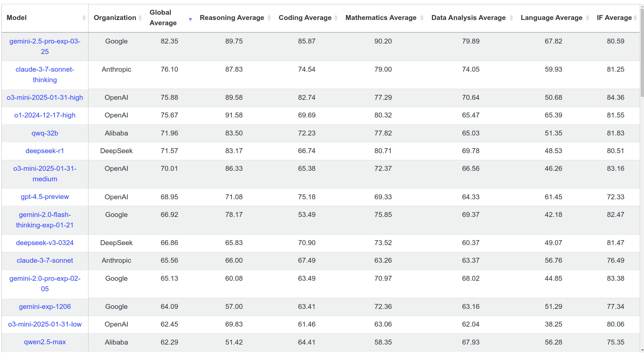Follow the qwq-32b model link

tap(45, 133)
